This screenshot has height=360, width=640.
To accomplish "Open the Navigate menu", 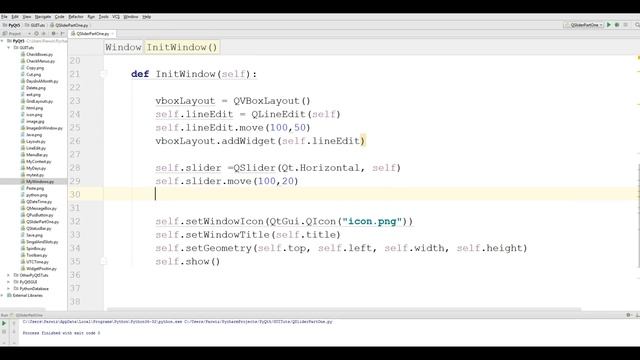I will tap(43, 17).
